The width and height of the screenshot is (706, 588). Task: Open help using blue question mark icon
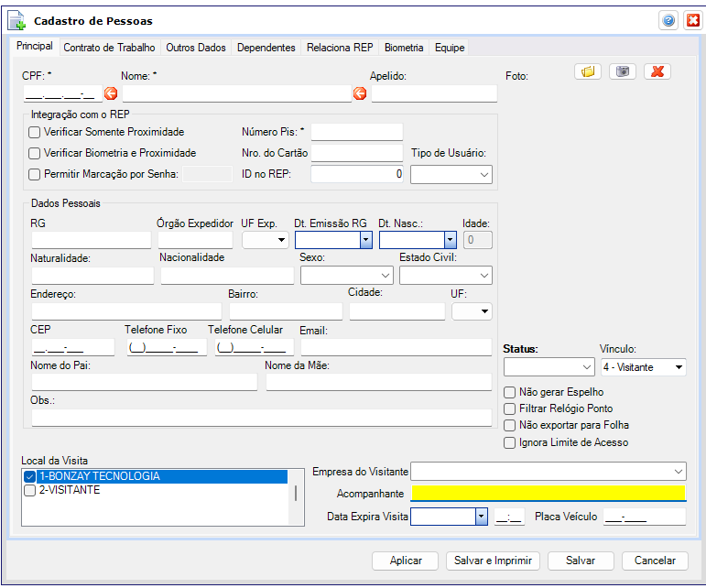coord(668,20)
